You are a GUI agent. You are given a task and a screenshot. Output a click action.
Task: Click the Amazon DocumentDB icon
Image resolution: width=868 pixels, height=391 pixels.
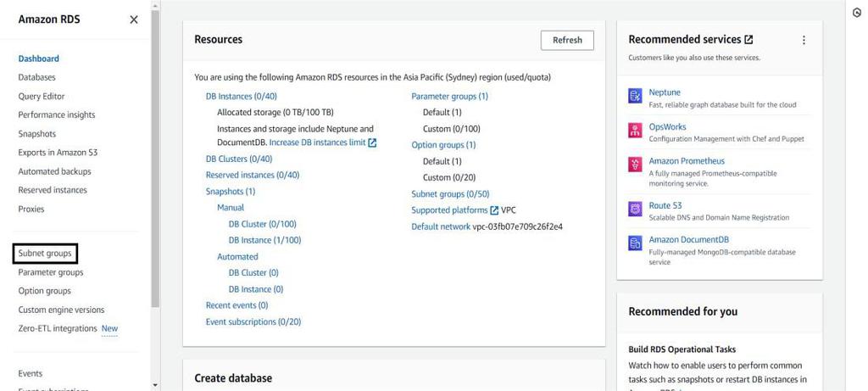point(635,243)
